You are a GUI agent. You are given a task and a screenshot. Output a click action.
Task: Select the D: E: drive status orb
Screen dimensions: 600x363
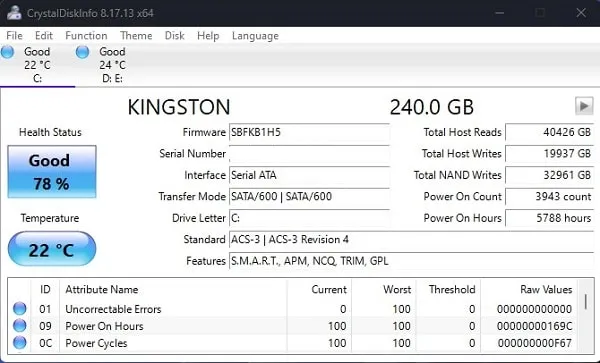82,52
